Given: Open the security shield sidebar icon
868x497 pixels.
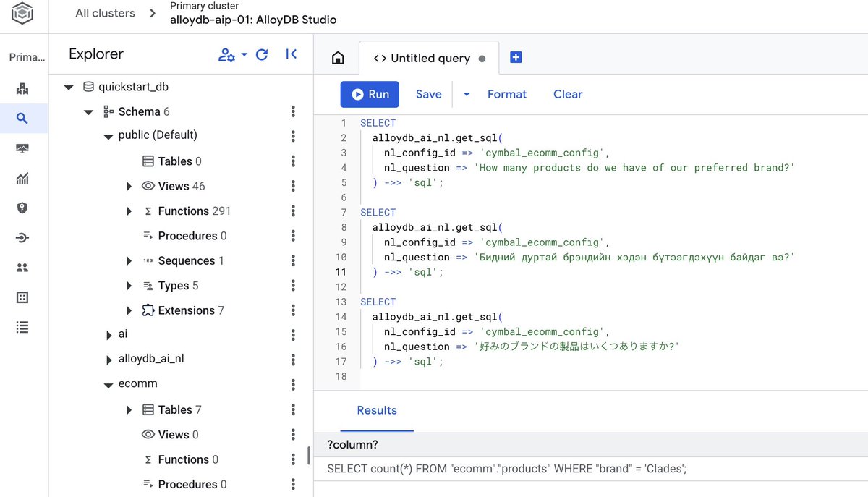Looking at the screenshot, I should click(22, 208).
